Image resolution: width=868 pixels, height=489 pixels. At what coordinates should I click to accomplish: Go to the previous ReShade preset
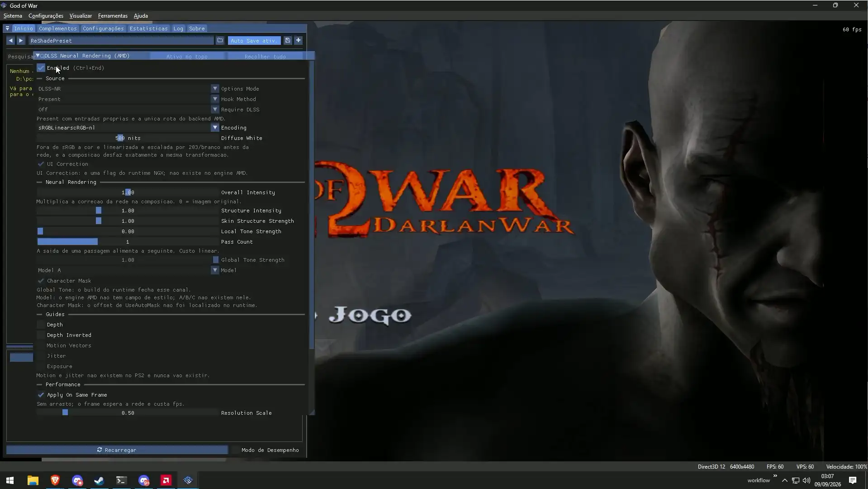10,41
